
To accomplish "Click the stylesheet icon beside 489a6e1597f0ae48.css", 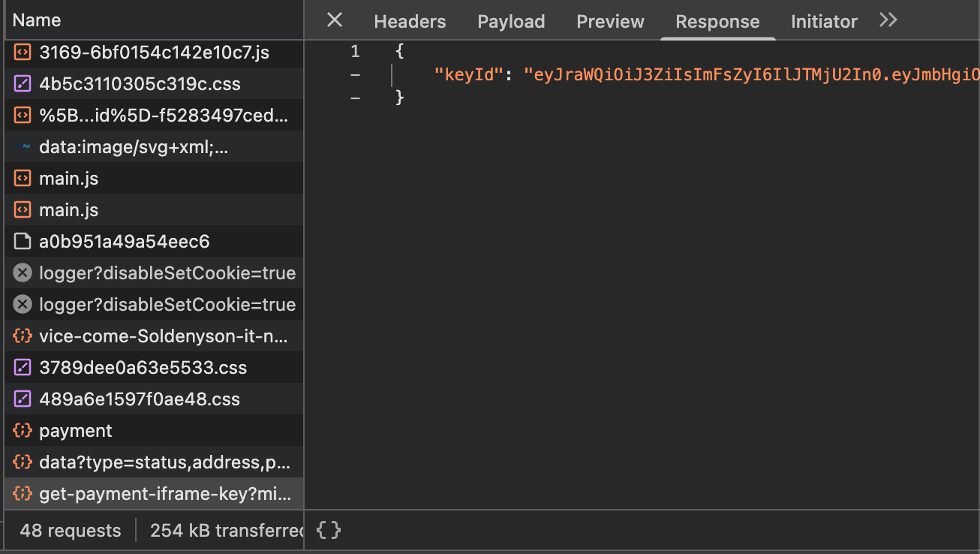I will pyautogui.click(x=23, y=399).
